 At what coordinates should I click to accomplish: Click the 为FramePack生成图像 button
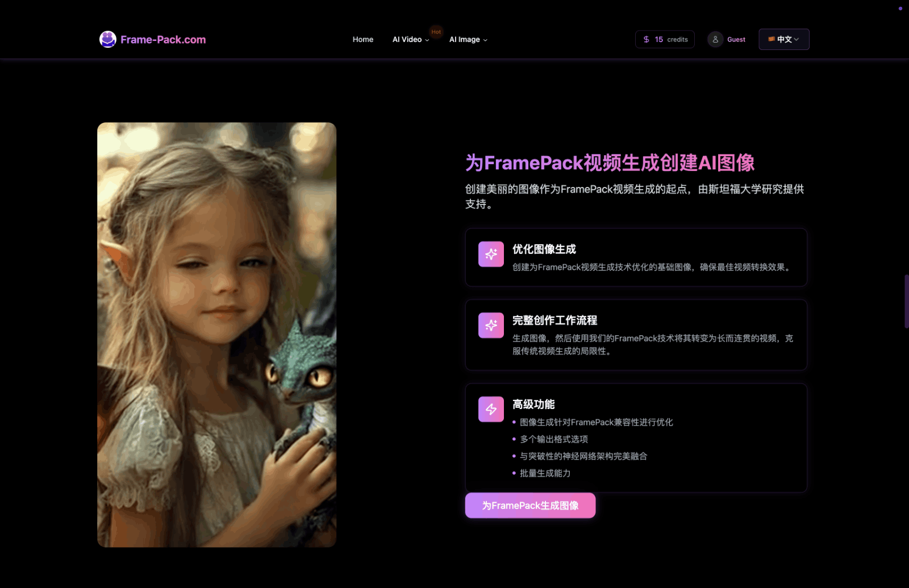coord(530,506)
